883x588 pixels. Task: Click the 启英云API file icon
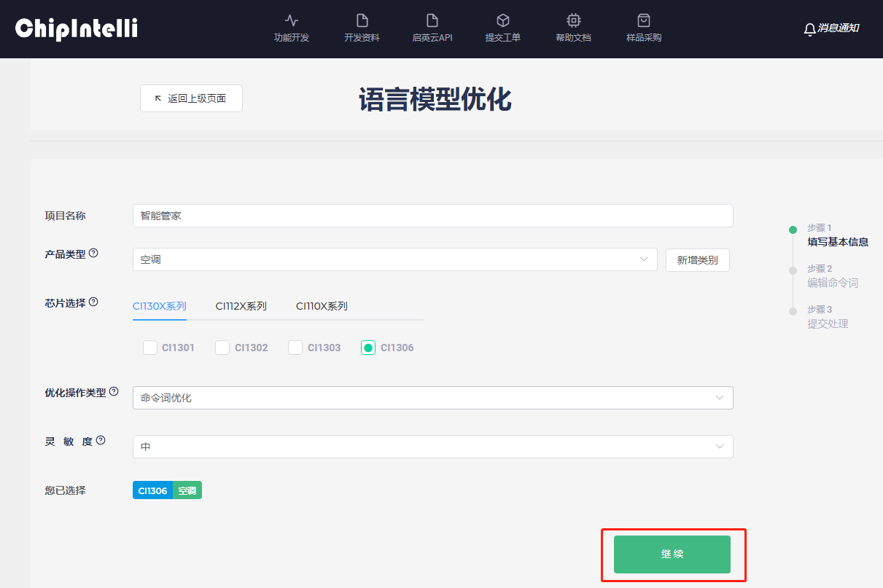[432, 20]
